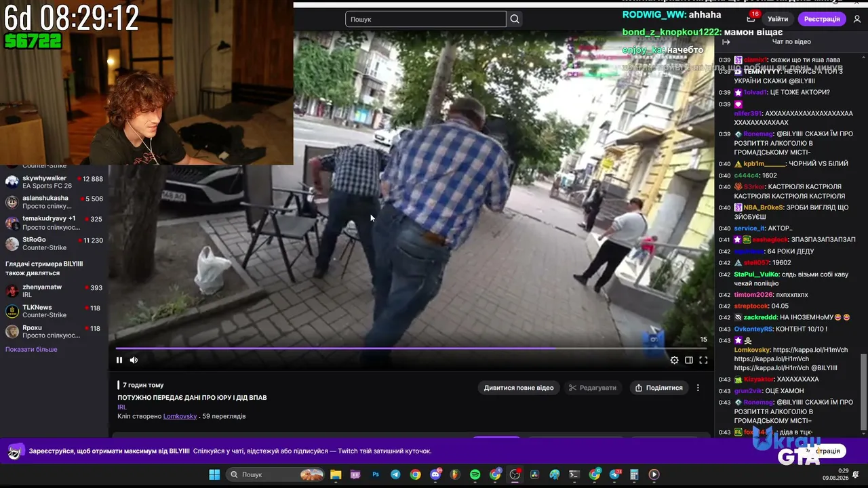Viewport: 868px width, 488px height.
Task: Collapse the video chat panel
Action: pyautogui.click(x=726, y=42)
